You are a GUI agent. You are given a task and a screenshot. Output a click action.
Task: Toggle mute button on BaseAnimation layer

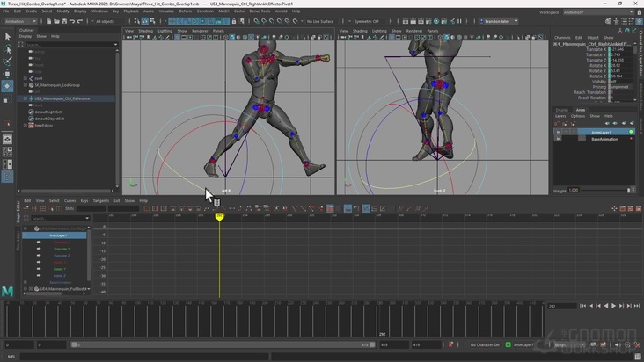click(x=558, y=139)
